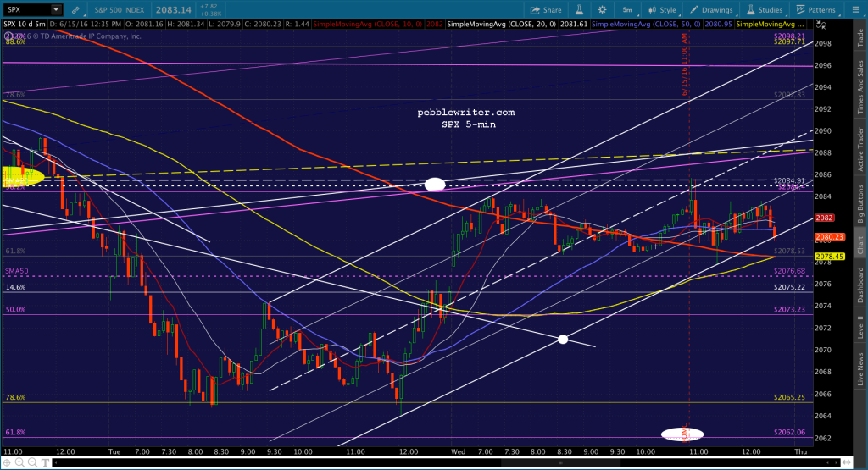Click the yellow 2078.45 price bubble on axis

point(830,257)
